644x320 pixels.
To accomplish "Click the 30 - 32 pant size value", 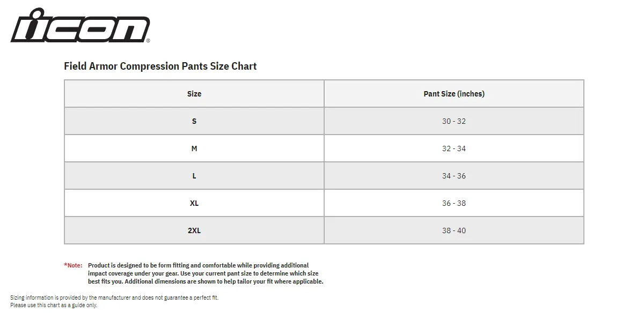I will tap(453, 121).
